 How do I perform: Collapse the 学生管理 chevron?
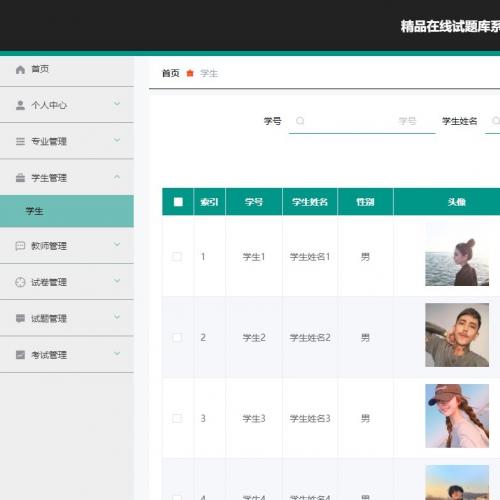[x=117, y=177]
